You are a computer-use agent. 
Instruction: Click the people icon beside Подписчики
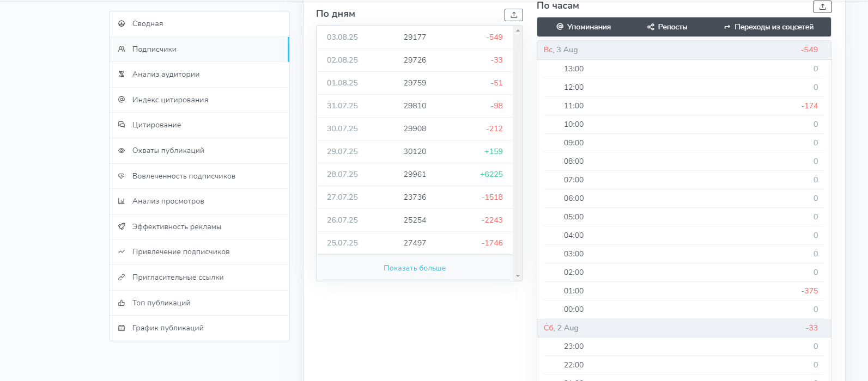pyautogui.click(x=122, y=49)
